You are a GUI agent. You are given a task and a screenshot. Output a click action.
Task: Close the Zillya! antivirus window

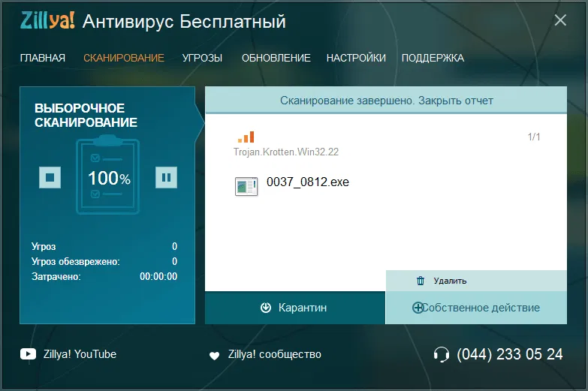click(x=560, y=20)
